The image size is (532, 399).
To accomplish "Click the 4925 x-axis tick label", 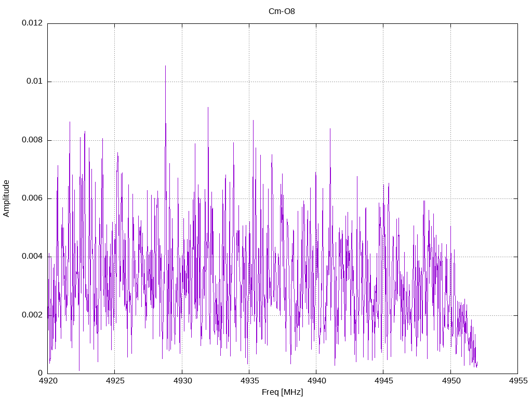I will 115,381.
